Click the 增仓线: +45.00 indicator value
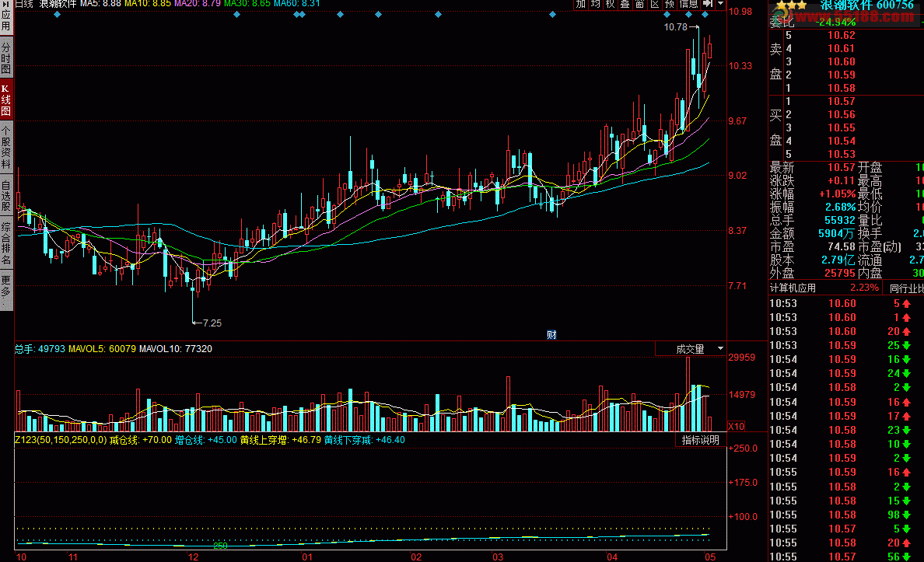 point(205,440)
